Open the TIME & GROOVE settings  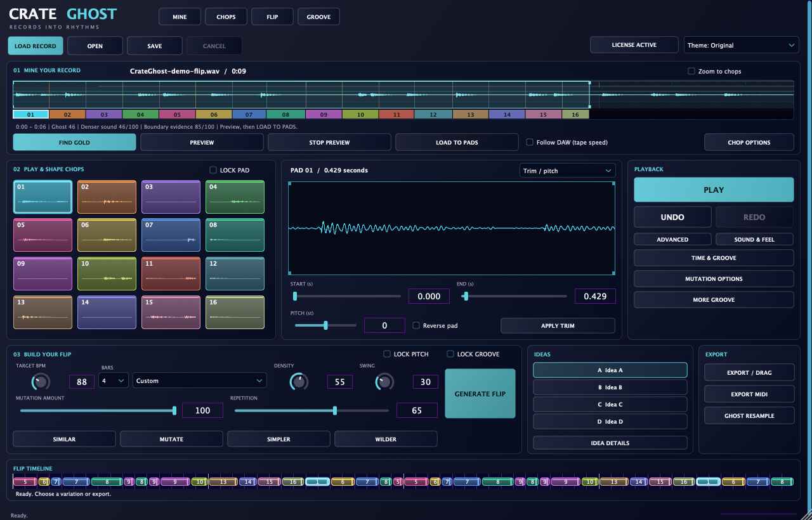(714, 258)
